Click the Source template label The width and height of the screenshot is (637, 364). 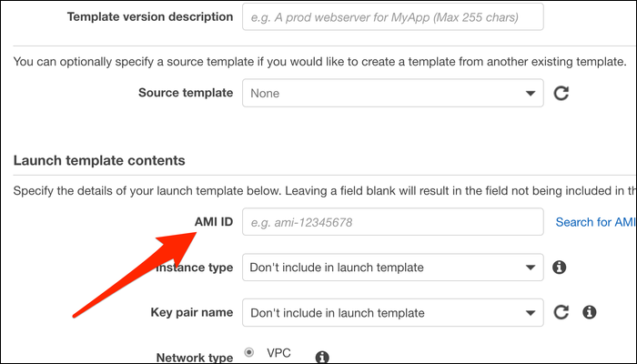(x=186, y=93)
